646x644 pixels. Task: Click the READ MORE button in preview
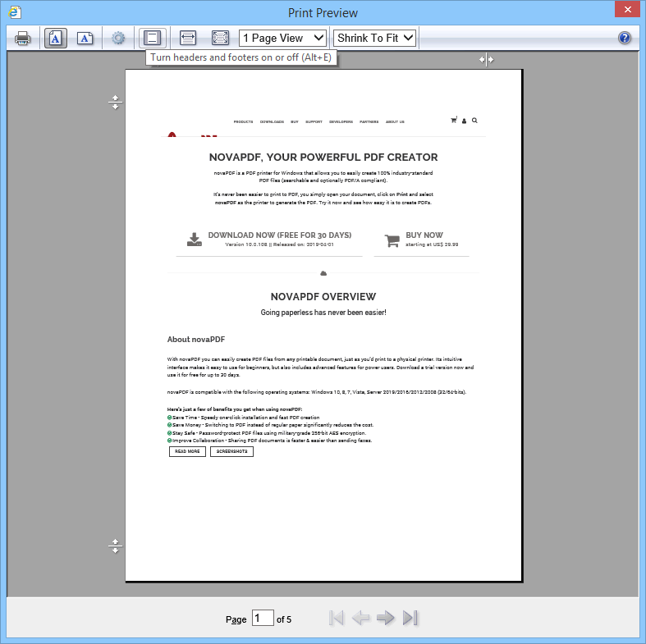coord(187,451)
